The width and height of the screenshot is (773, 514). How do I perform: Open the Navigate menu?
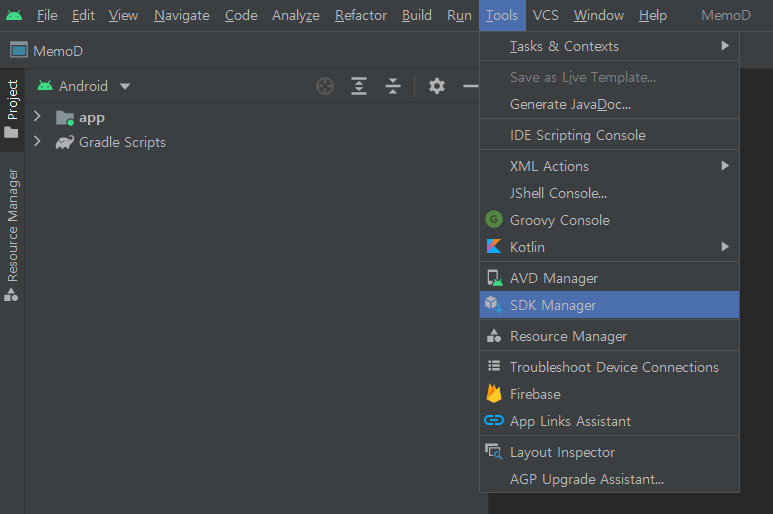click(181, 16)
